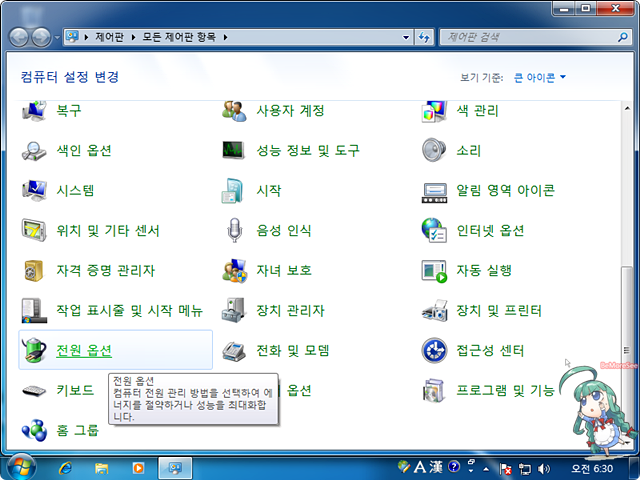The width and height of the screenshot is (640, 480).
Task: Click the 자격 증명 관리자 safe icon
Action: click(x=35, y=270)
